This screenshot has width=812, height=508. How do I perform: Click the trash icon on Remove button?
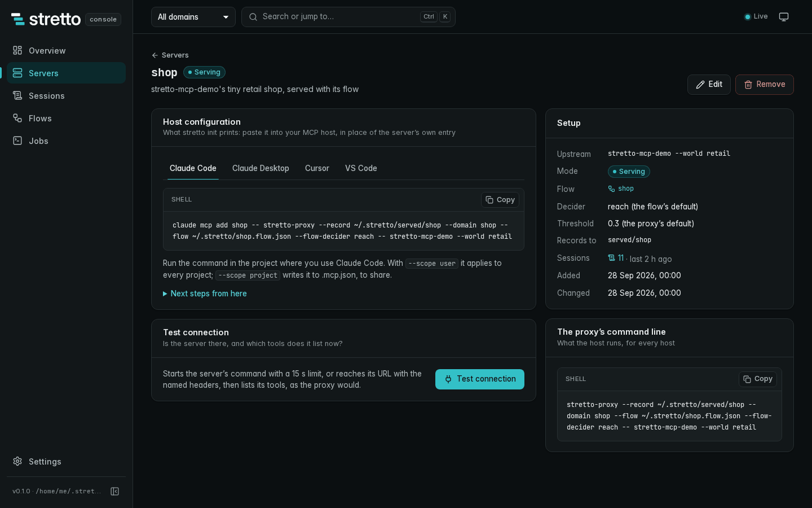point(748,85)
